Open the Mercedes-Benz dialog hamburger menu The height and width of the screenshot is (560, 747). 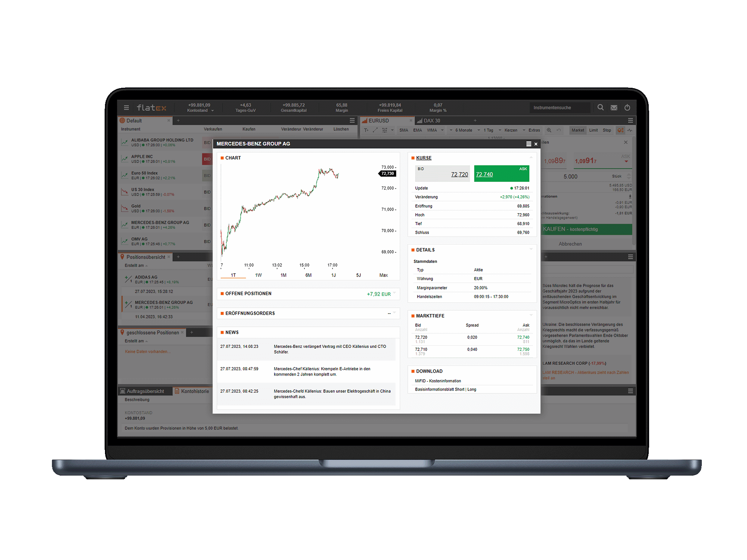pyautogui.click(x=529, y=144)
